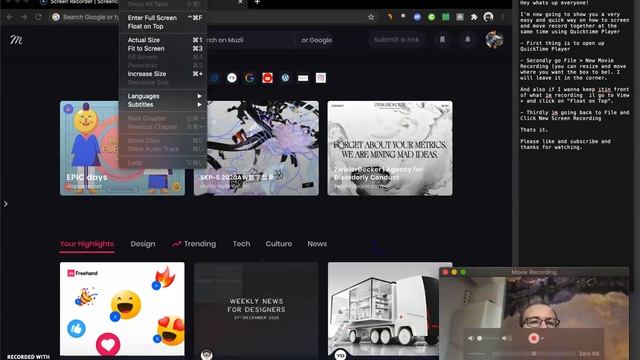Open the Instagram shortcut icon
The width and height of the screenshot is (640, 360).
(321, 78)
